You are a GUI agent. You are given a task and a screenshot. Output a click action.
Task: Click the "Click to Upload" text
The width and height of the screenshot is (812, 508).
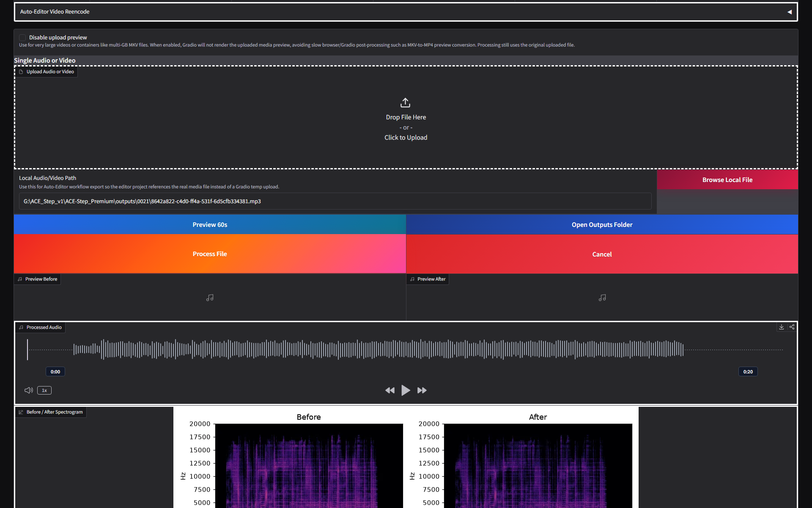pos(406,138)
